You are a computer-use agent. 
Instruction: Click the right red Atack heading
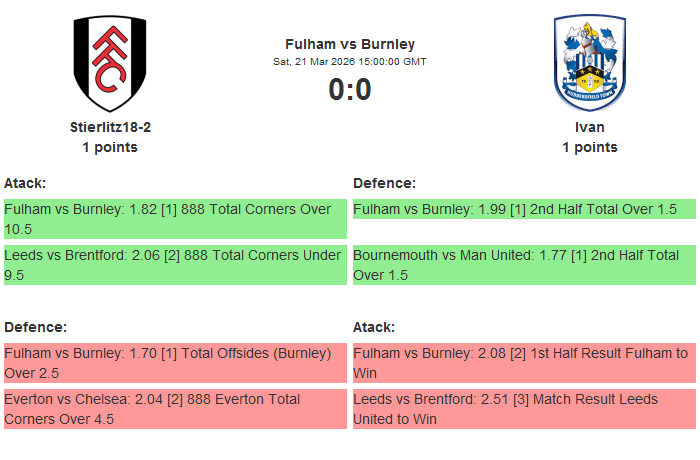pyautogui.click(x=374, y=327)
